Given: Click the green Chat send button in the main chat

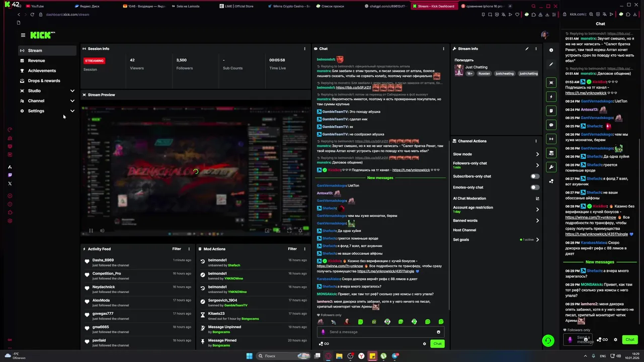Looking at the screenshot, I should click(437, 344).
